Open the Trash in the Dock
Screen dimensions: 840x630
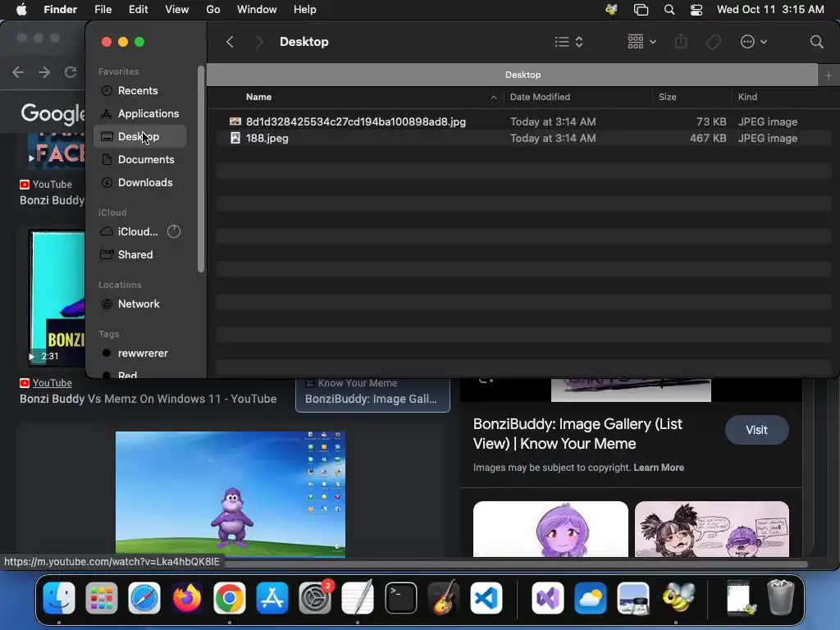click(x=781, y=598)
